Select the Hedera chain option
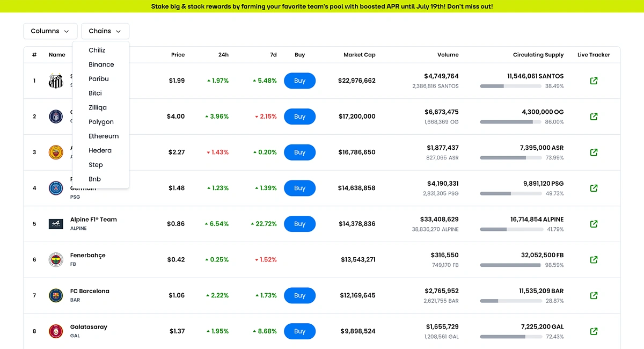Viewport: 644px width, 349px height. point(100,150)
